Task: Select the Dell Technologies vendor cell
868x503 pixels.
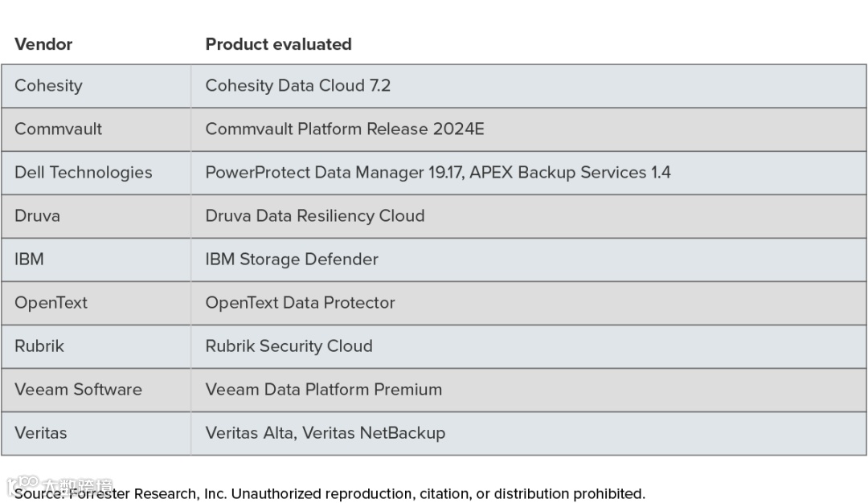Action: click(x=83, y=173)
